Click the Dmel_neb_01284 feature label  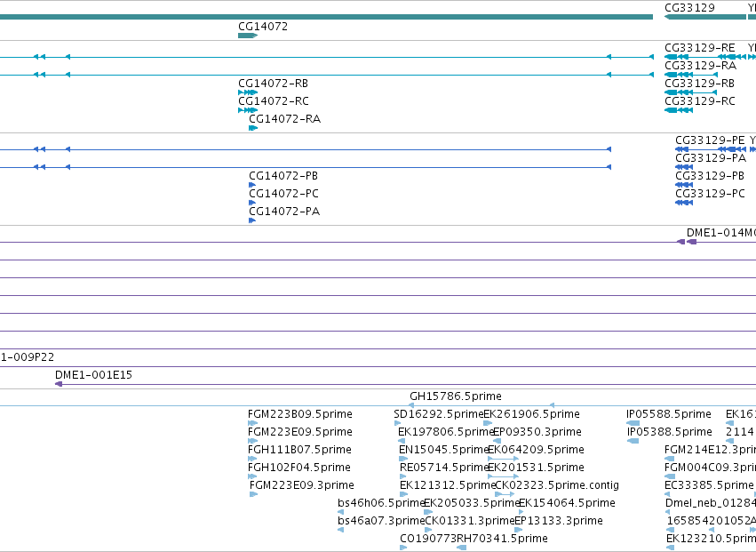point(711,503)
